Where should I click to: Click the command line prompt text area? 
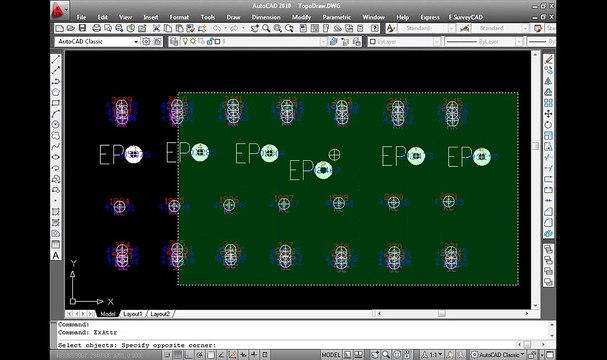287,345
